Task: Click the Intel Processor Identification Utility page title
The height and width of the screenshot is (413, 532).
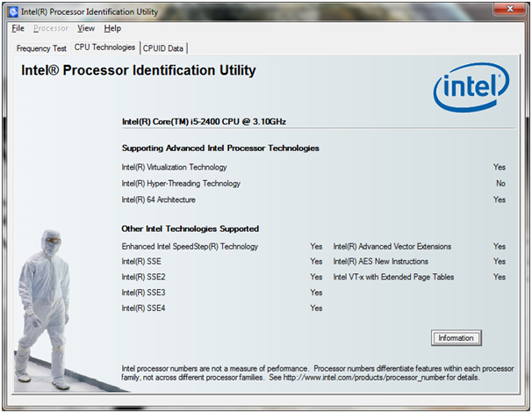Action: tap(139, 70)
